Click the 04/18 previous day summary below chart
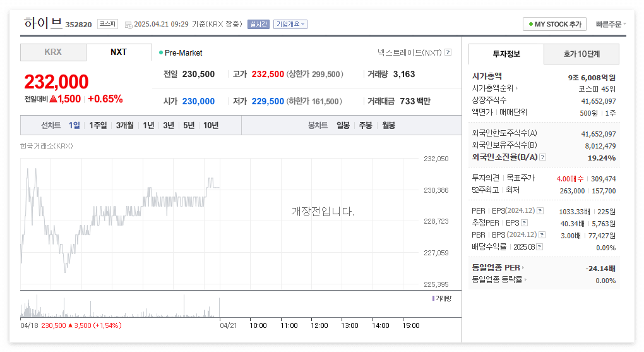The width and height of the screenshot is (644, 352). [x=71, y=325]
